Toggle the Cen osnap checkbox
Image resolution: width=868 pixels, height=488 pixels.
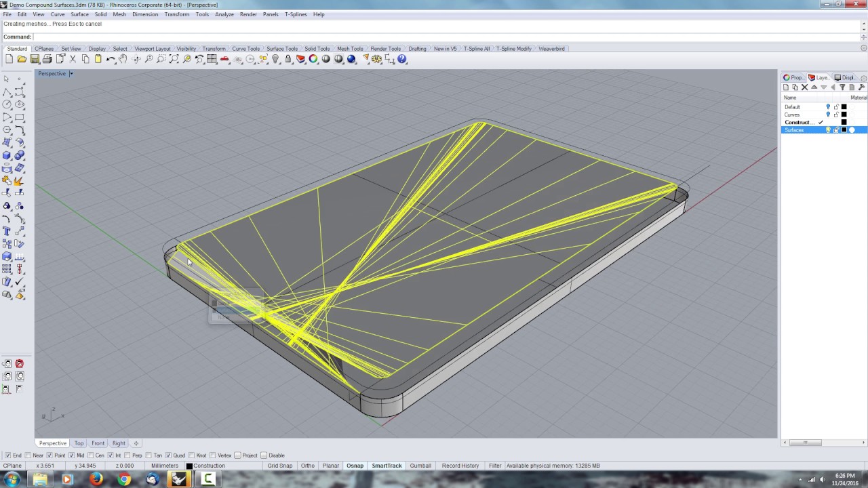(x=91, y=455)
